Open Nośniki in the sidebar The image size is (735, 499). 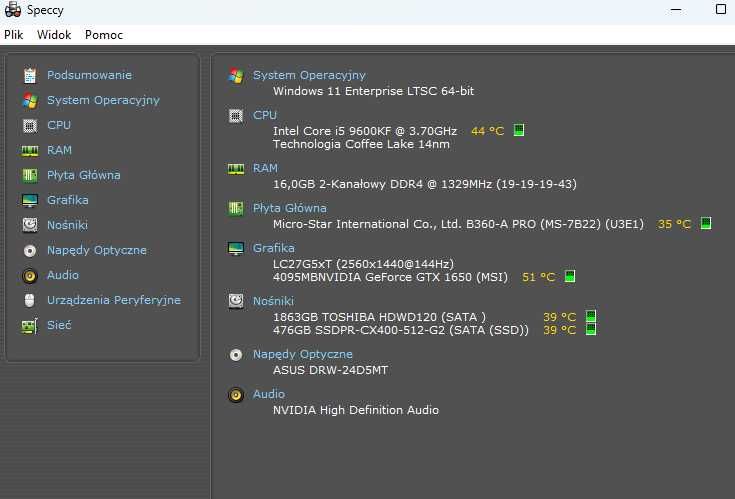(68, 225)
